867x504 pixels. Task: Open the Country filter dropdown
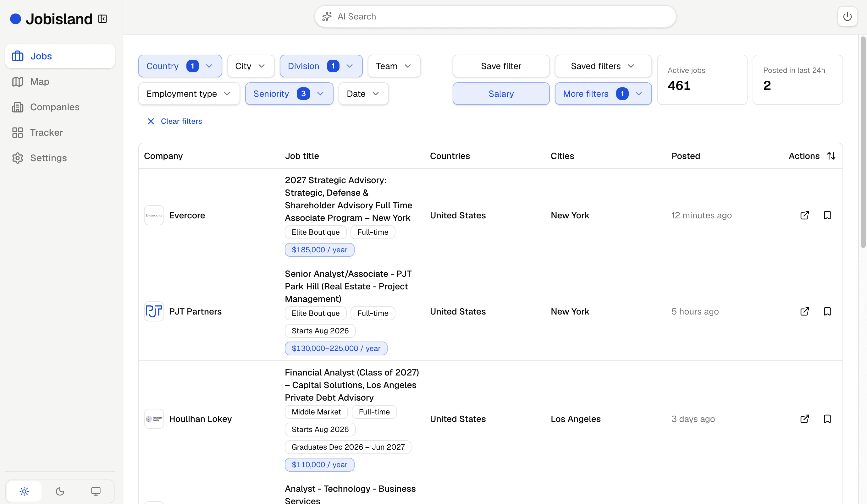click(180, 66)
